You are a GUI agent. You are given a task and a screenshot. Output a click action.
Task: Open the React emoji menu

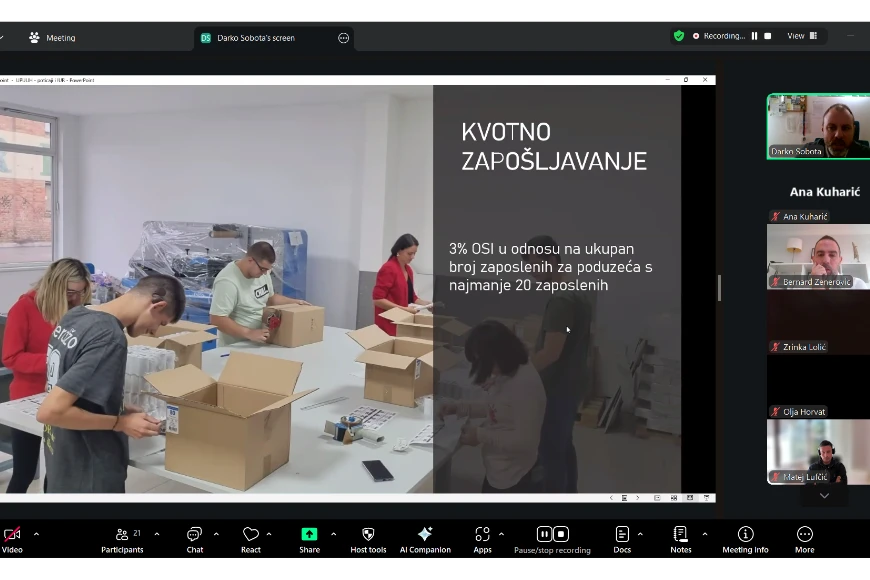[x=251, y=538]
